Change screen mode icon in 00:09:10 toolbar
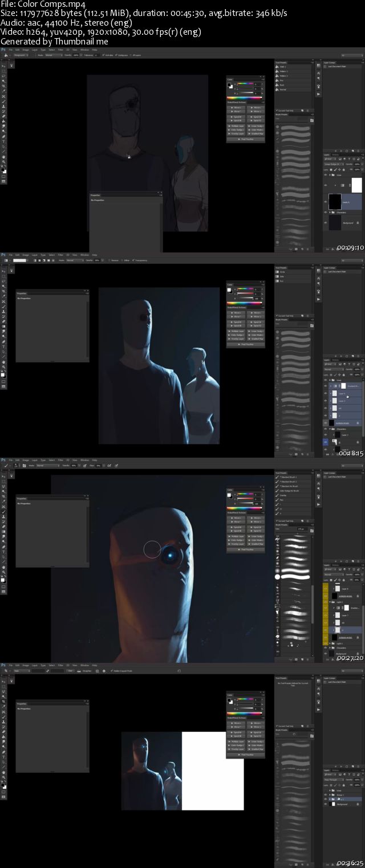 pyautogui.click(x=3, y=181)
